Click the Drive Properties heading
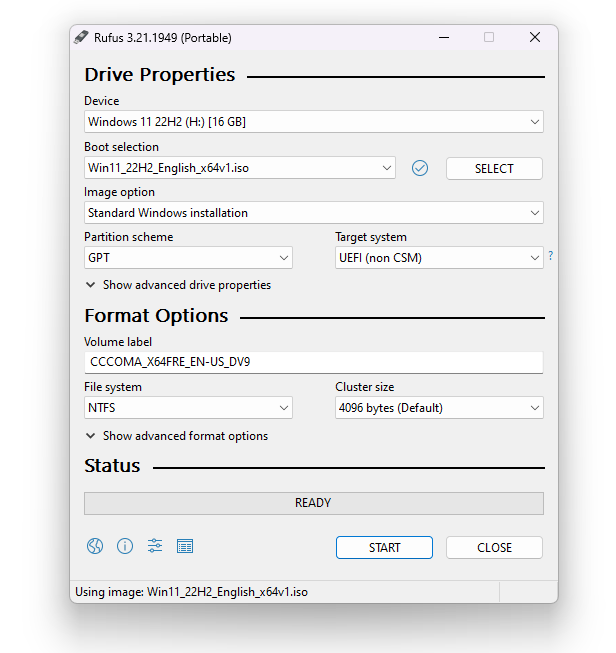This screenshot has width=616, height=653. (160, 75)
